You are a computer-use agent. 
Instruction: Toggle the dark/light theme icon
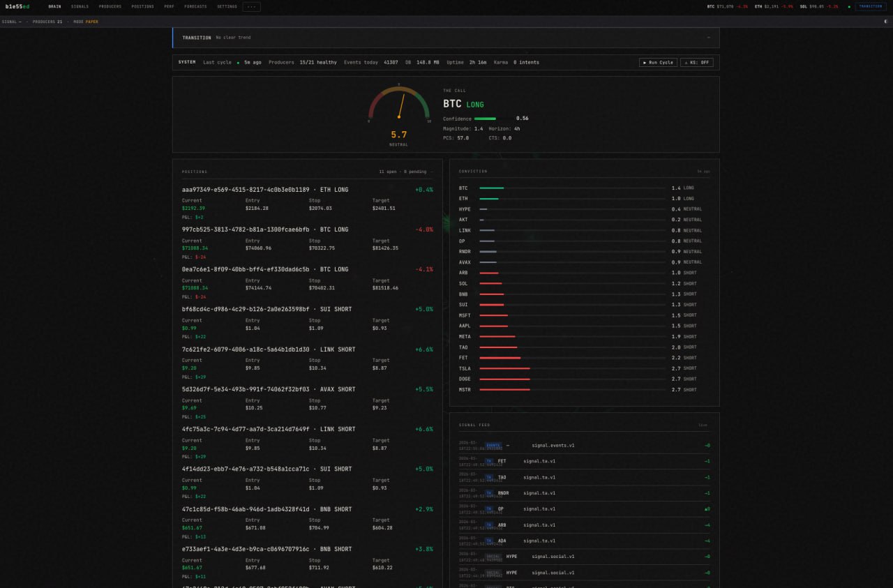pos(885,22)
